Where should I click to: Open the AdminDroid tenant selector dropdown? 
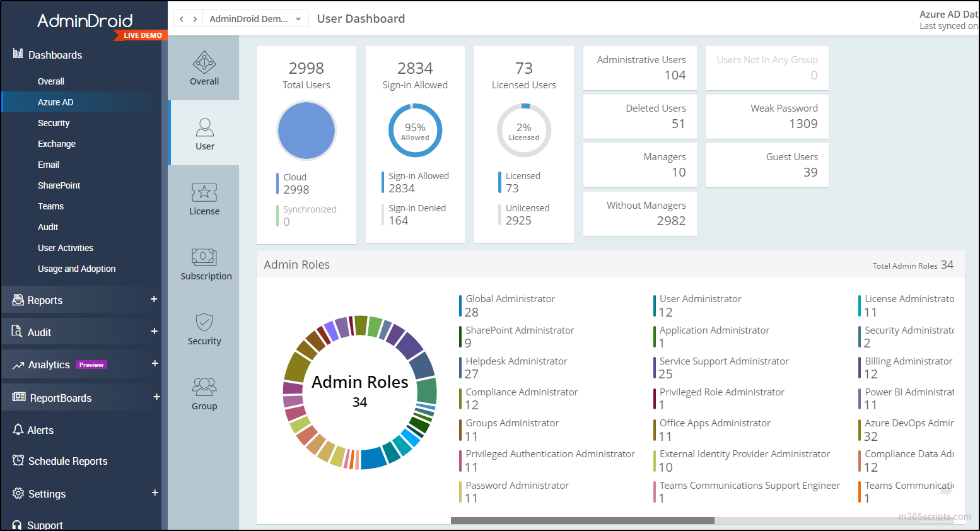click(255, 18)
